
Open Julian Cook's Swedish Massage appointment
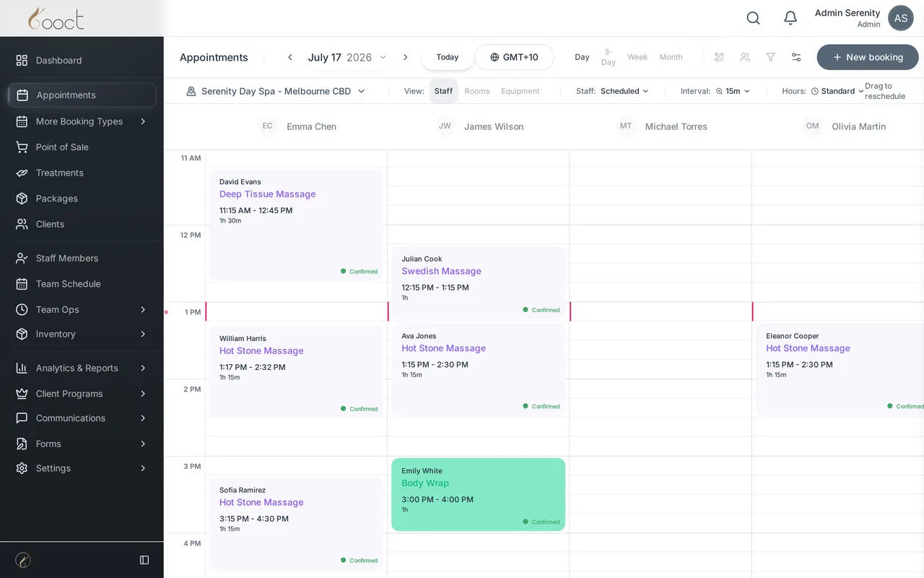coord(478,282)
